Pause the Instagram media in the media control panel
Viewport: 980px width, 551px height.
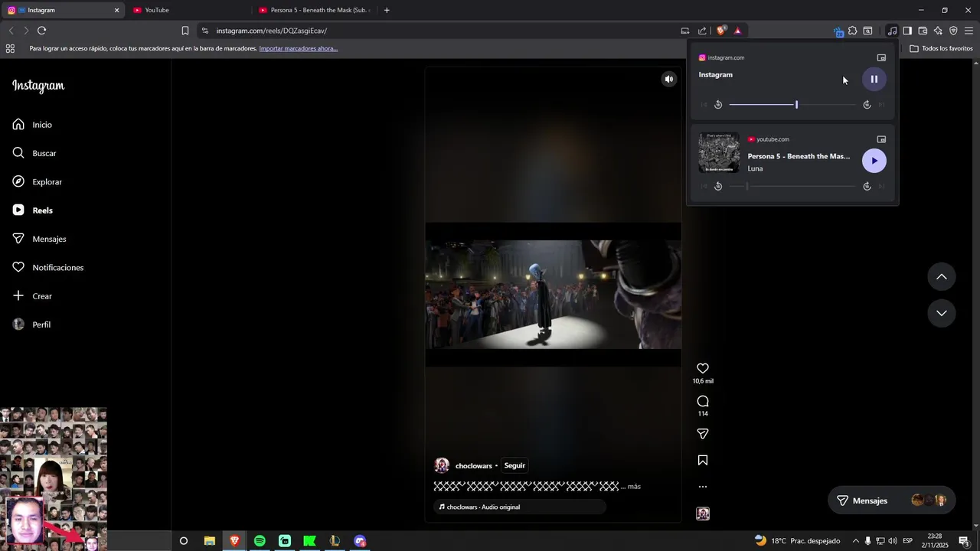click(x=874, y=79)
